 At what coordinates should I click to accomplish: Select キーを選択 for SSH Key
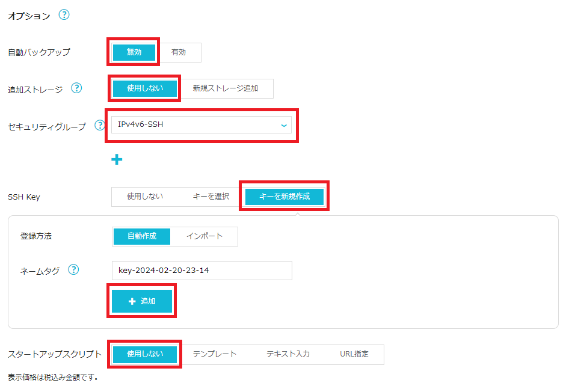pyautogui.click(x=211, y=197)
